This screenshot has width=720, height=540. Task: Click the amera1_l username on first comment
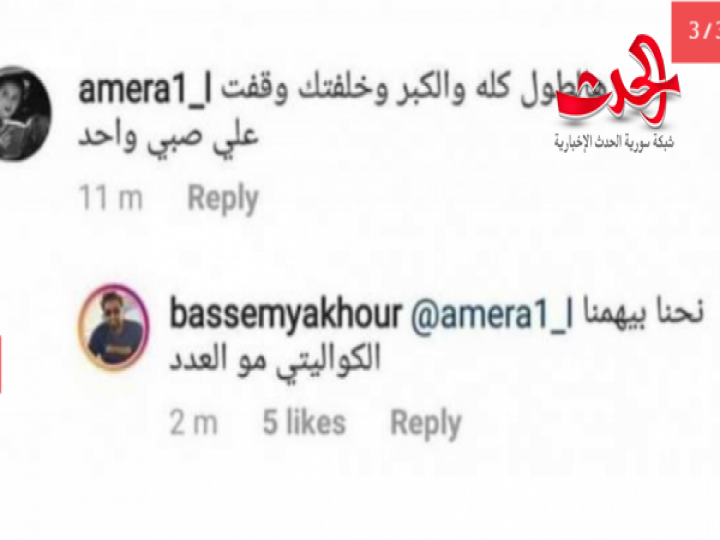145,90
